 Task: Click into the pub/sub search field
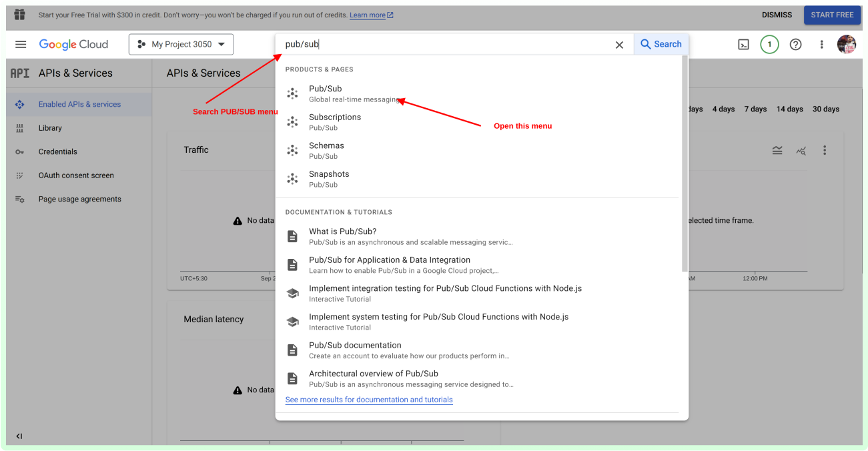pyautogui.click(x=440, y=45)
